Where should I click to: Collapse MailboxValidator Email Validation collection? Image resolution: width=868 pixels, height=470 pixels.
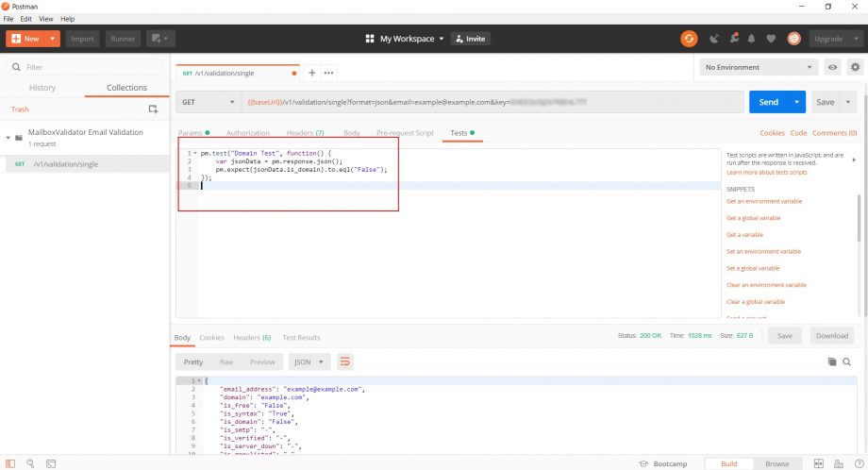8,137
